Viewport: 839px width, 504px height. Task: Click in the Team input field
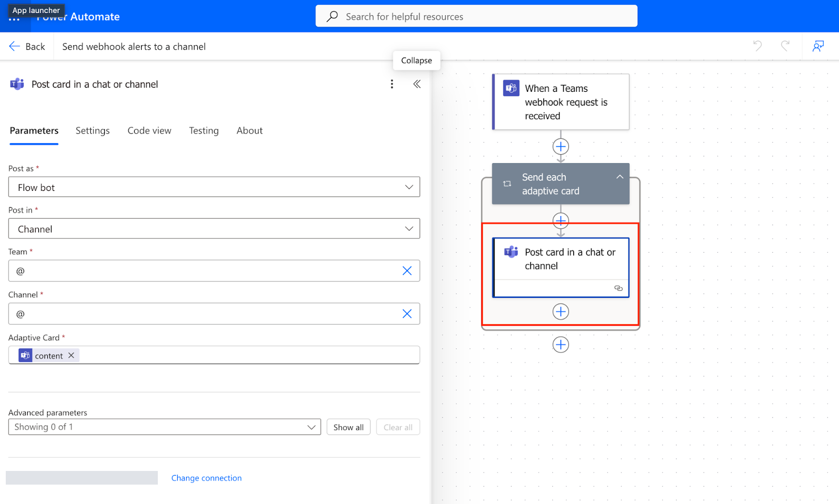click(214, 271)
